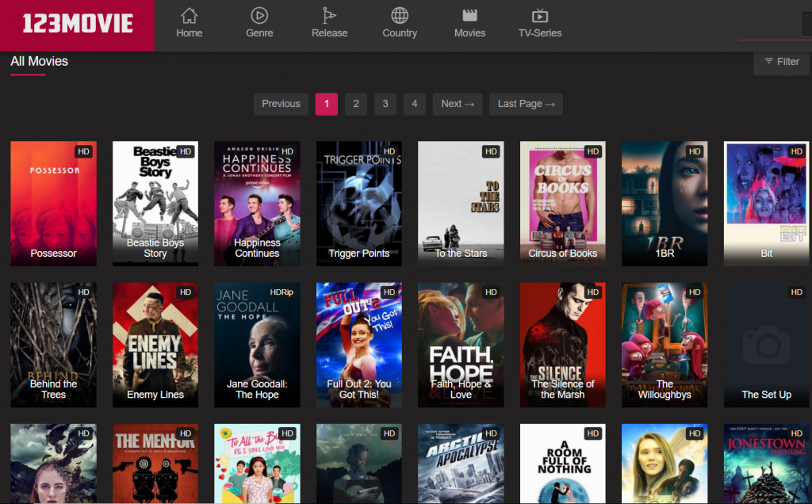Open The Set Up placeholder poster
Image resolution: width=812 pixels, height=504 pixels.
coord(767,345)
